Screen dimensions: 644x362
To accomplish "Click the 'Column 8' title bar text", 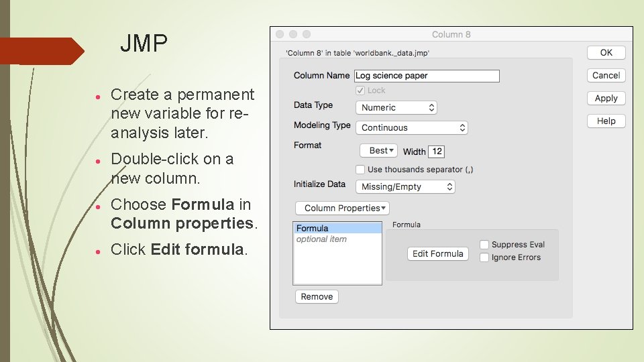I will pyautogui.click(x=451, y=34).
